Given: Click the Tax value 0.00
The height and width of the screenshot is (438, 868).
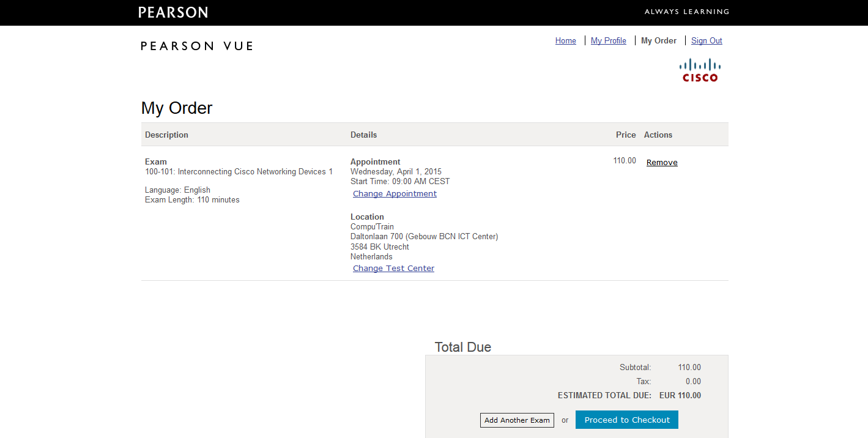Looking at the screenshot, I should pos(693,382).
